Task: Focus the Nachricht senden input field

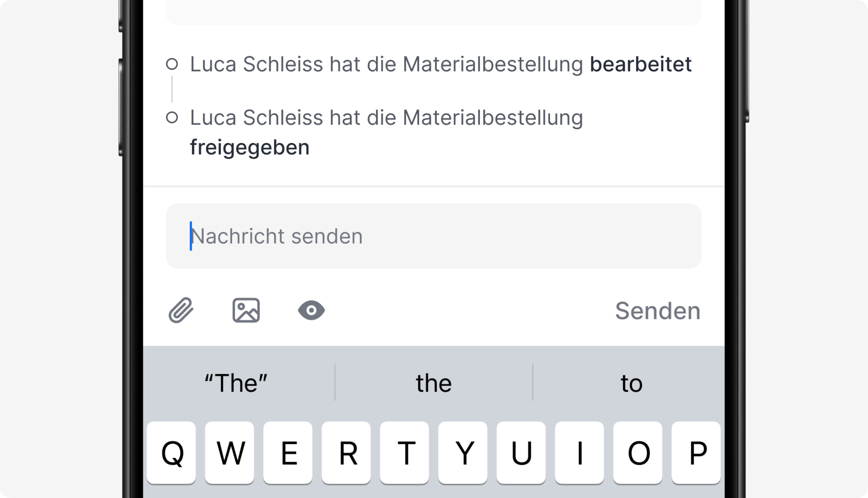Action: pyautogui.click(x=434, y=236)
